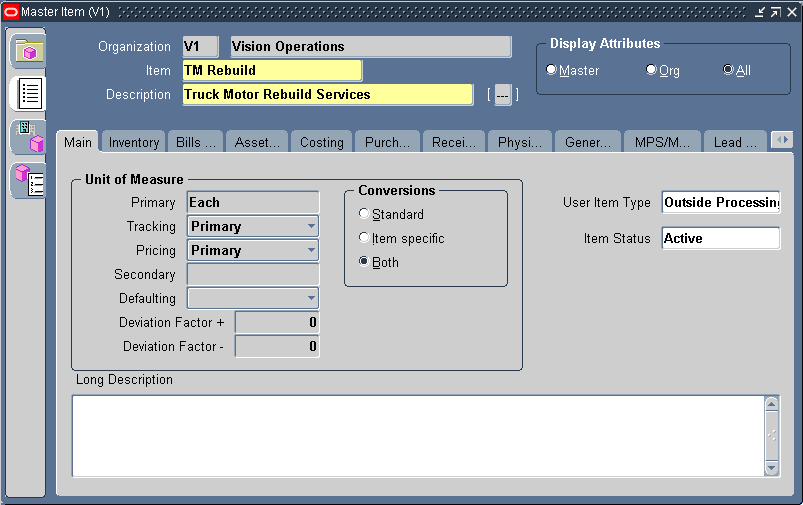Screen dimensions: 803x505
Task: Select the All display attributes radio
Action: (728, 70)
